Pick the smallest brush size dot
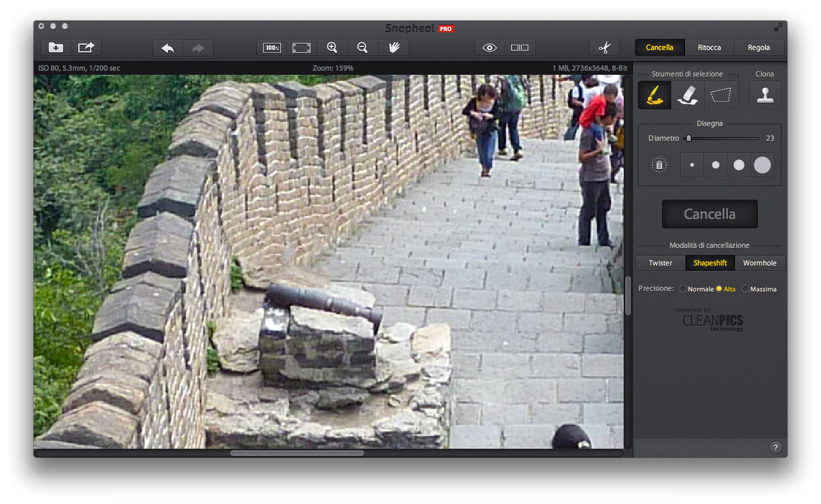The image size is (821, 504). [x=692, y=165]
